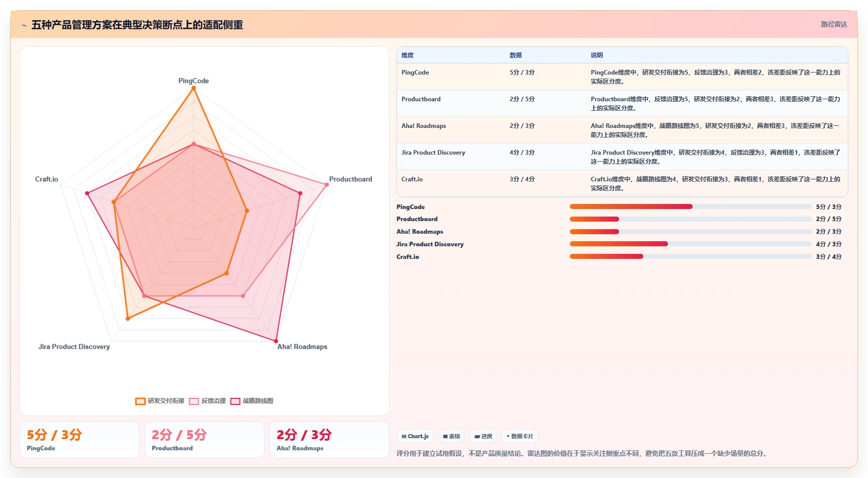The image size is (868, 478).
Task: Click the pink data point at the Productboard axis tip
Action: pyautogui.click(x=327, y=185)
